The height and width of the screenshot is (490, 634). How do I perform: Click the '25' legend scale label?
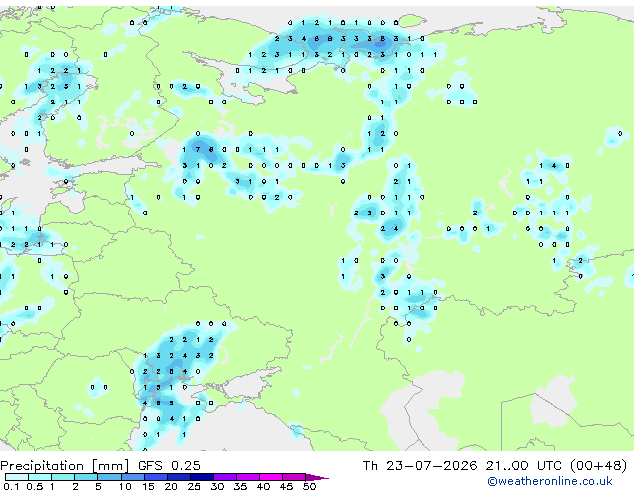pyautogui.click(x=194, y=486)
